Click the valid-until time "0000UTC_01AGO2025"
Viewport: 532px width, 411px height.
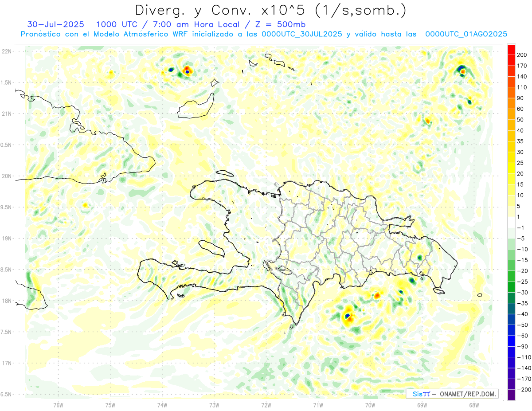[x=466, y=34]
